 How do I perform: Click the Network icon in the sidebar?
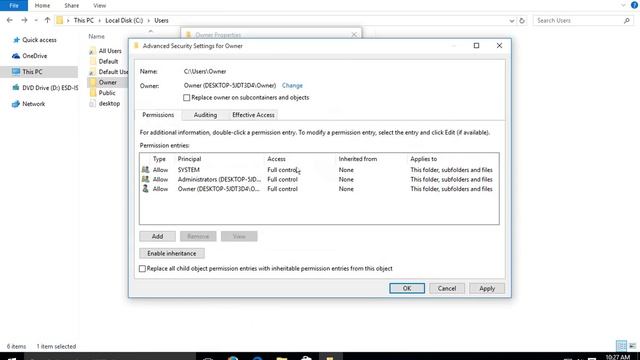pyautogui.click(x=16, y=104)
